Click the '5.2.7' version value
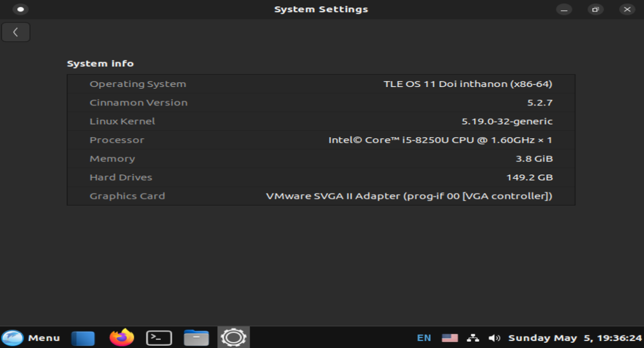This screenshot has width=644, height=348. (x=540, y=103)
